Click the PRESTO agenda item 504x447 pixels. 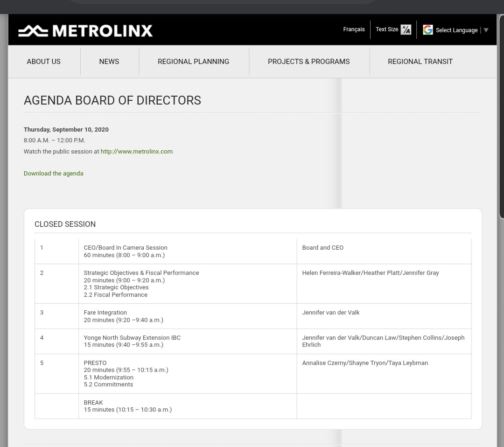pyautogui.click(x=95, y=363)
